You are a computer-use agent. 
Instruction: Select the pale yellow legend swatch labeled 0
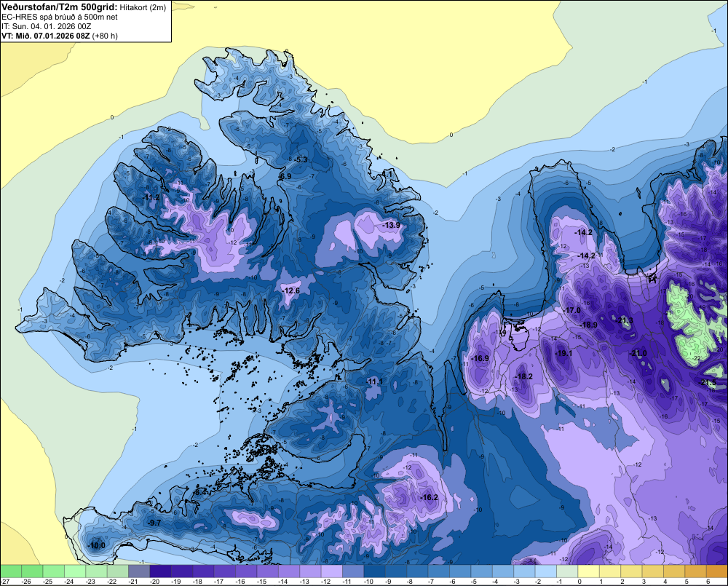pyautogui.click(x=587, y=571)
